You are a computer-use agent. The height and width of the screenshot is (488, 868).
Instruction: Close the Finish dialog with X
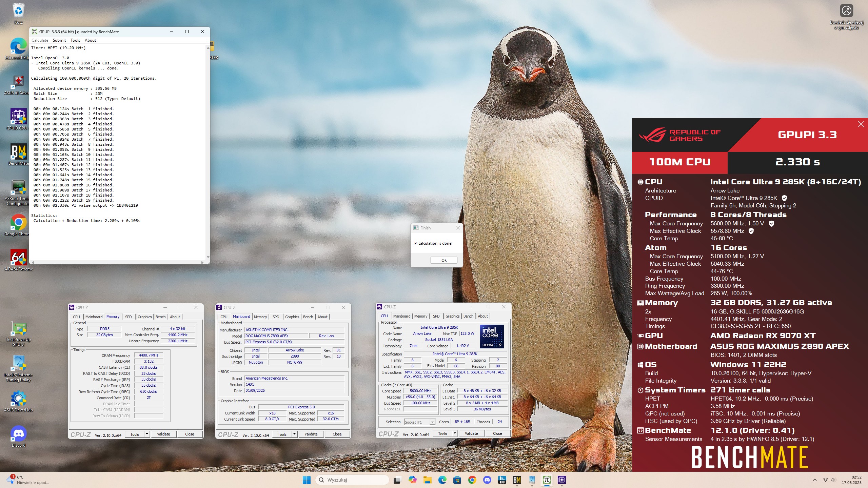click(x=458, y=228)
